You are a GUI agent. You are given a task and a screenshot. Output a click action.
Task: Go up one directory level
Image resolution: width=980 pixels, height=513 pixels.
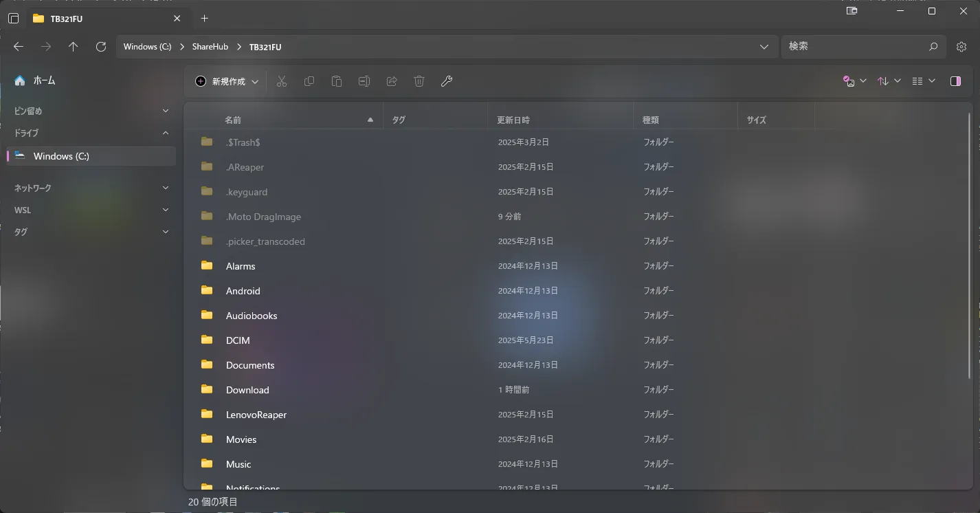pos(74,47)
